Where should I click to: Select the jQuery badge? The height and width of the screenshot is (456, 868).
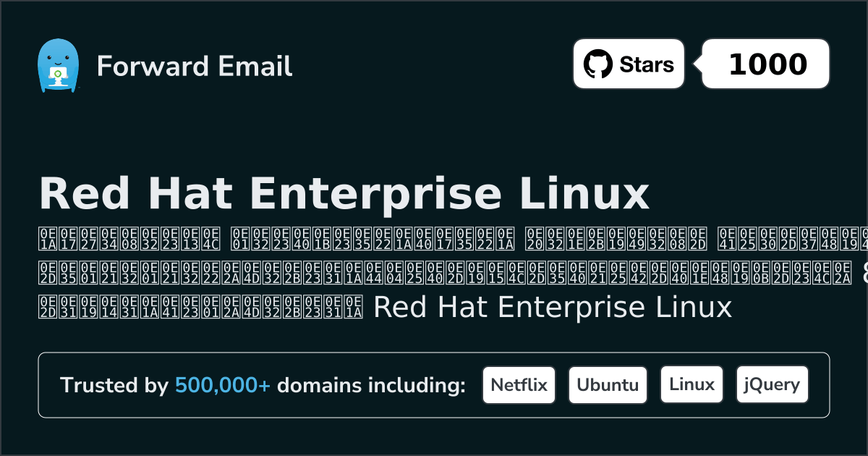tap(772, 384)
